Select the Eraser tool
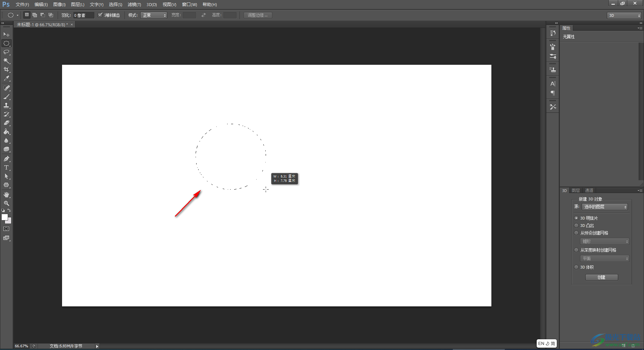The height and width of the screenshot is (350, 644). coord(6,123)
